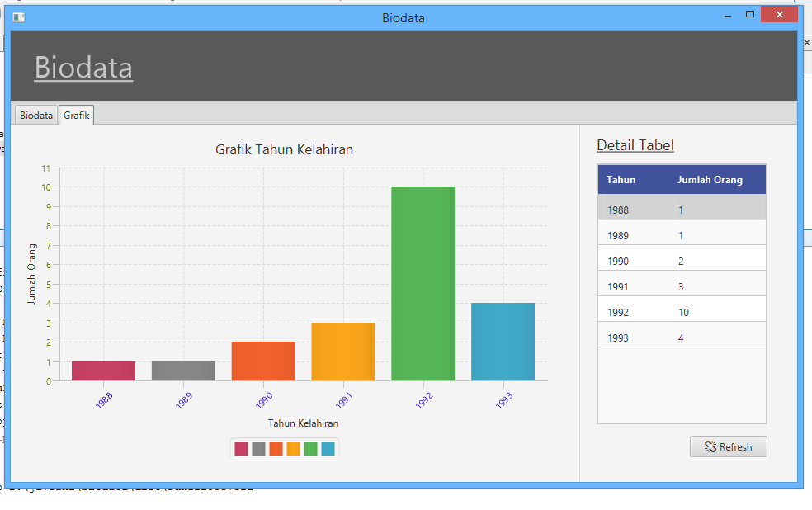Click the gray 1989 bar in the chart
Image resolution: width=812 pixels, height=510 pixels.
pos(183,371)
